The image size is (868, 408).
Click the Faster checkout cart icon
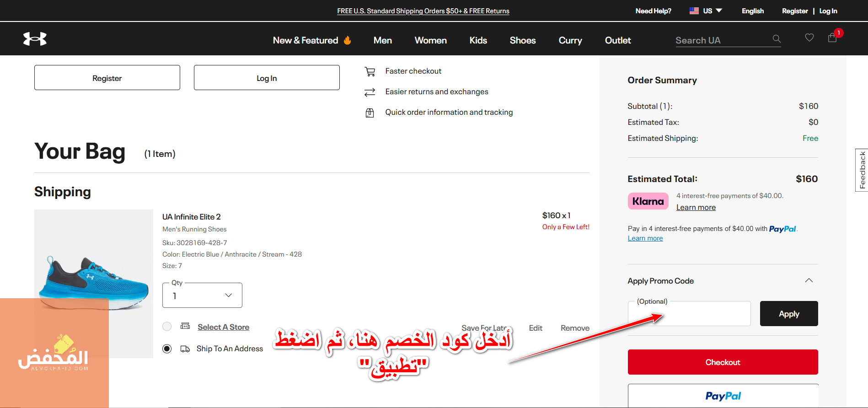pos(370,71)
